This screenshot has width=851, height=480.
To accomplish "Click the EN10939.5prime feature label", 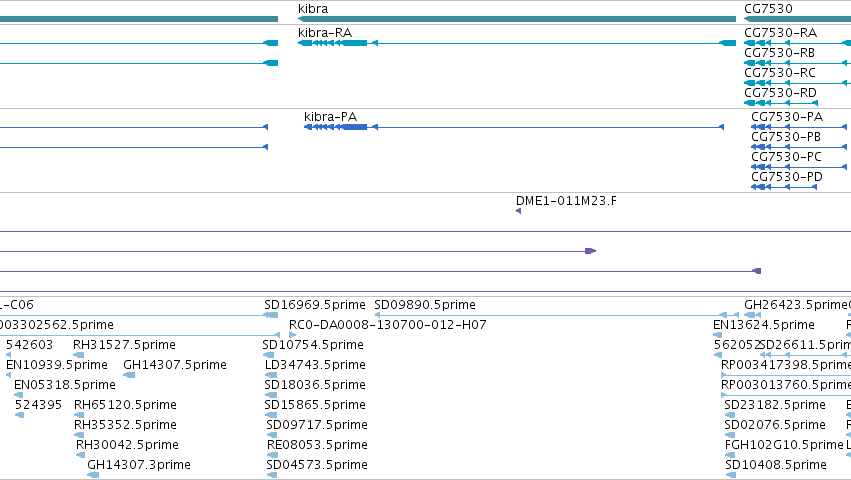I will [57, 365].
